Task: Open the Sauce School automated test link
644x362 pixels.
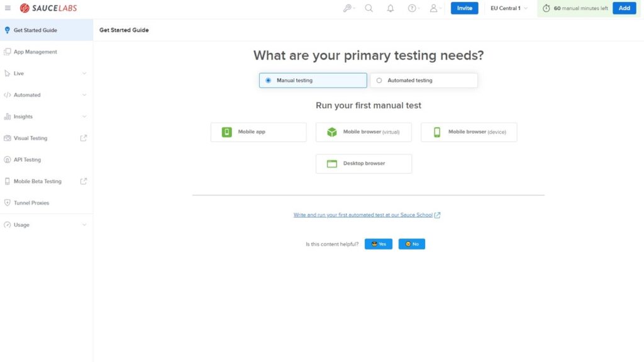Action: tap(363, 215)
